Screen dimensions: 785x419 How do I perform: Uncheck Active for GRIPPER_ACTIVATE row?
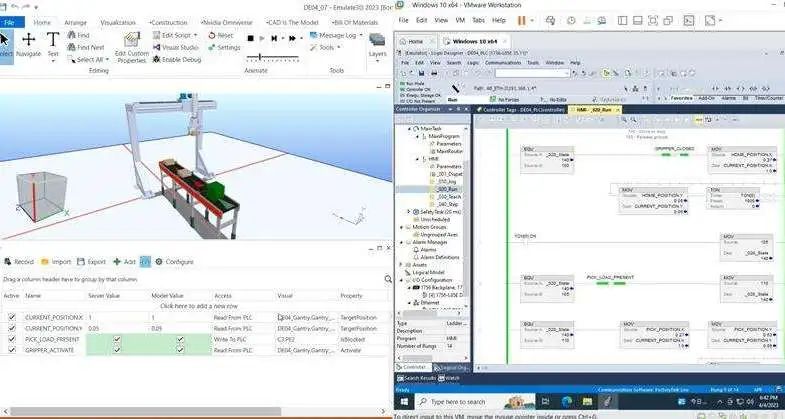(x=12, y=350)
